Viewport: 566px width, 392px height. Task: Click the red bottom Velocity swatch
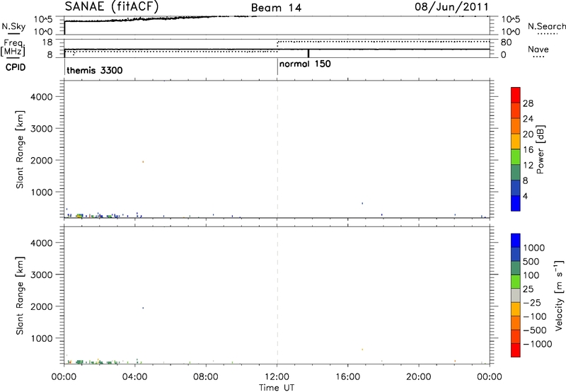[x=516, y=350]
